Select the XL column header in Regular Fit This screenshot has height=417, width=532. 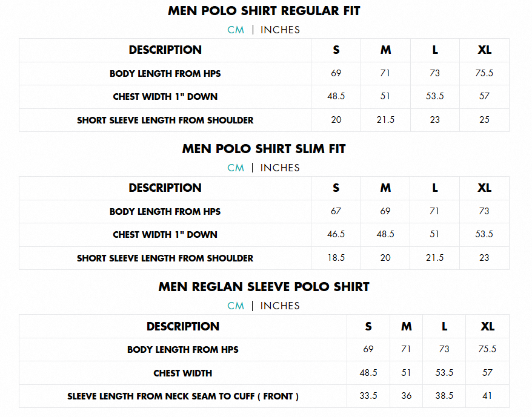(x=484, y=50)
